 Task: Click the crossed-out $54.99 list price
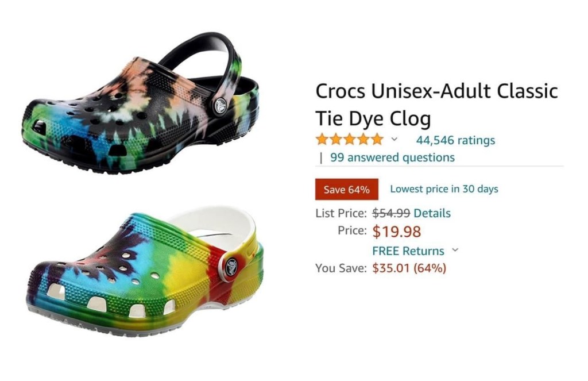coord(391,213)
